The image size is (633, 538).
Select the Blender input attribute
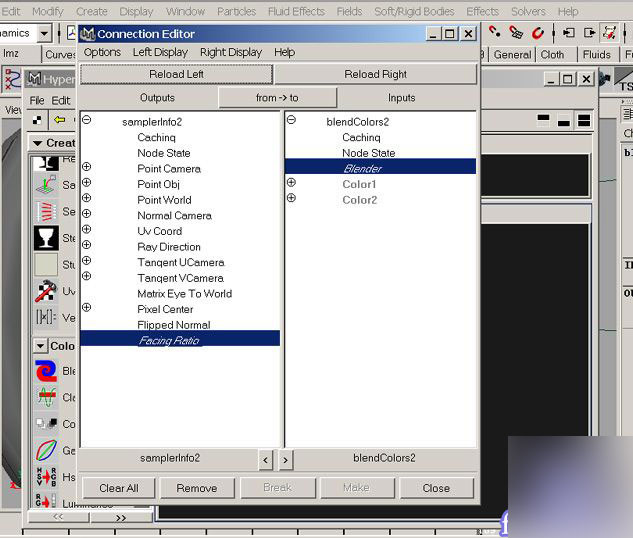point(380,166)
